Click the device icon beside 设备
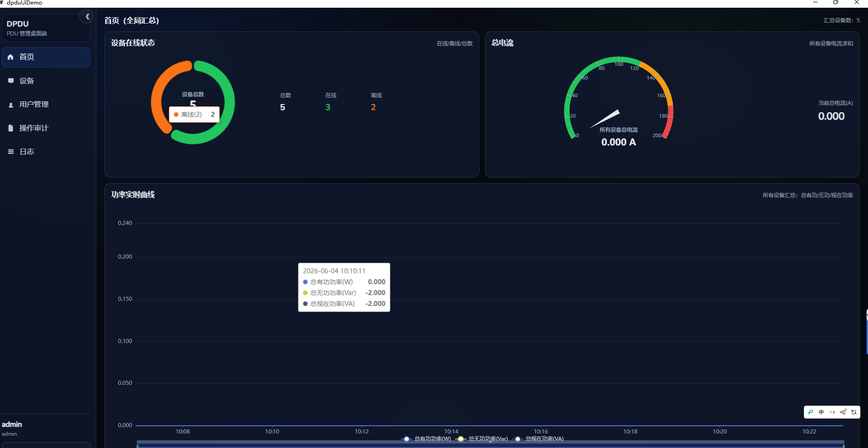Image resolution: width=868 pixels, height=448 pixels. (11, 81)
